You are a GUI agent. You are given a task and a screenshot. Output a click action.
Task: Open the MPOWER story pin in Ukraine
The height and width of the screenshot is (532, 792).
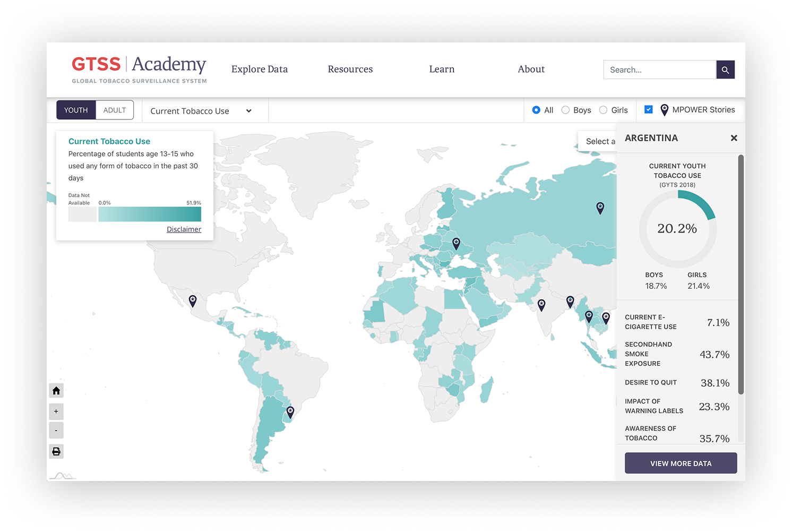[x=456, y=244]
